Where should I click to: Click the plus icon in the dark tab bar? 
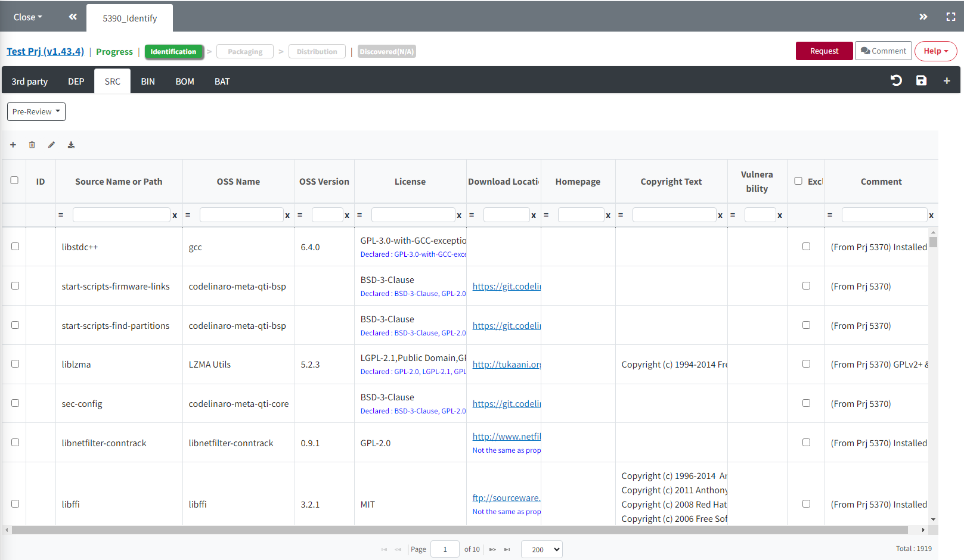947,80
